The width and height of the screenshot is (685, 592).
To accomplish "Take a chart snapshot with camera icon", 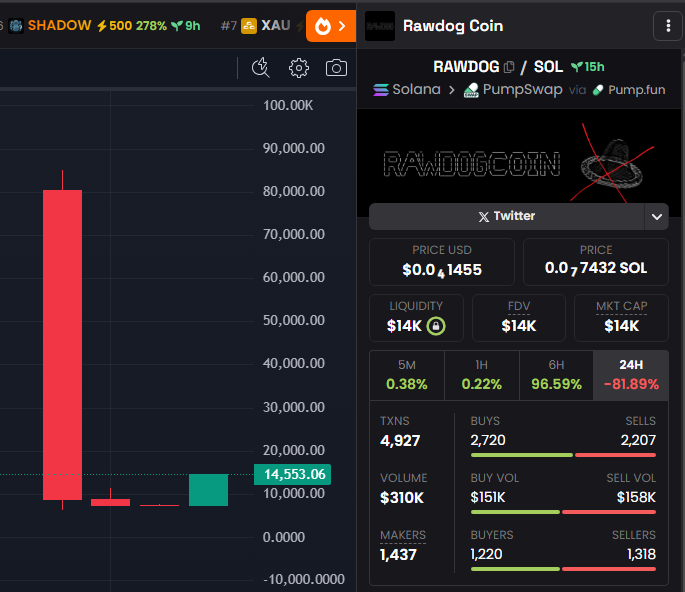I will point(337,68).
